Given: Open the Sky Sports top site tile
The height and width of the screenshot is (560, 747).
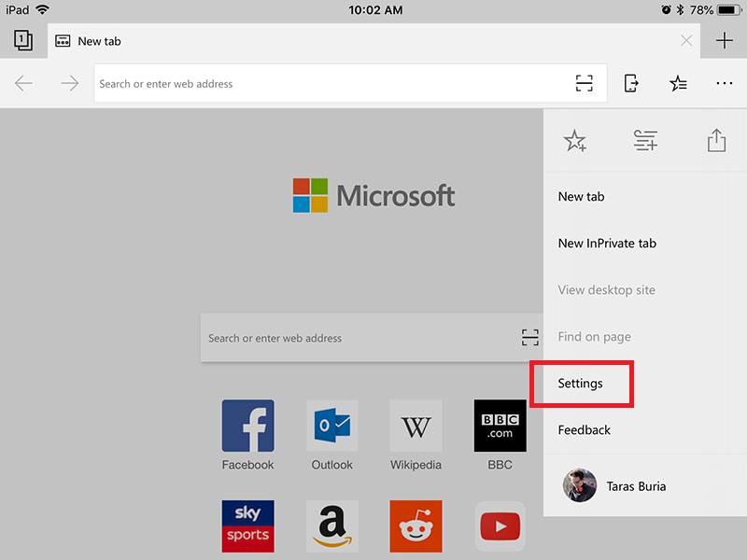Looking at the screenshot, I should coord(247,526).
